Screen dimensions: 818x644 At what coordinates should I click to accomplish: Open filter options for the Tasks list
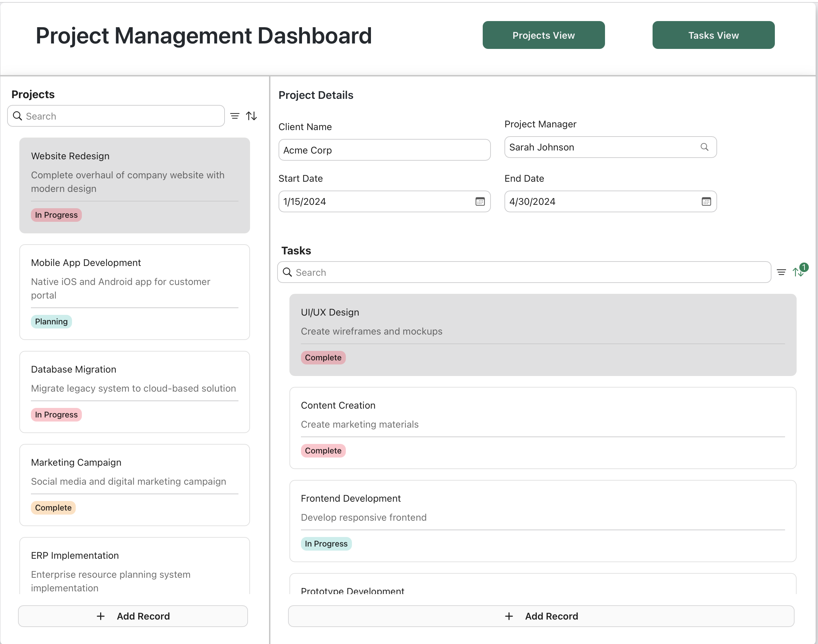pos(781,272)
